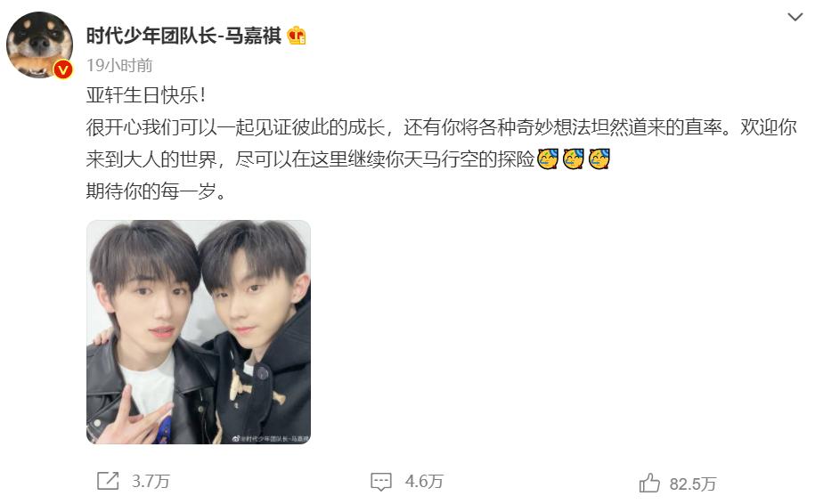Click the post line starting 很开心我们

point(441,127)
